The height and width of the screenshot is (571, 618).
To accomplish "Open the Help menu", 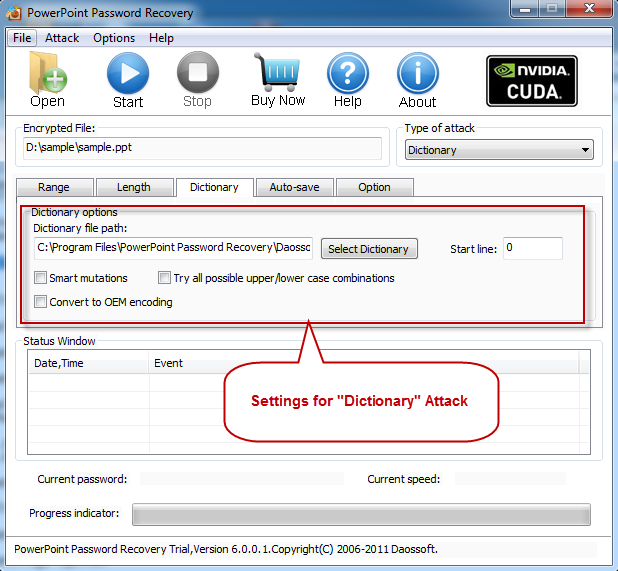I will (x=161, y=38).
